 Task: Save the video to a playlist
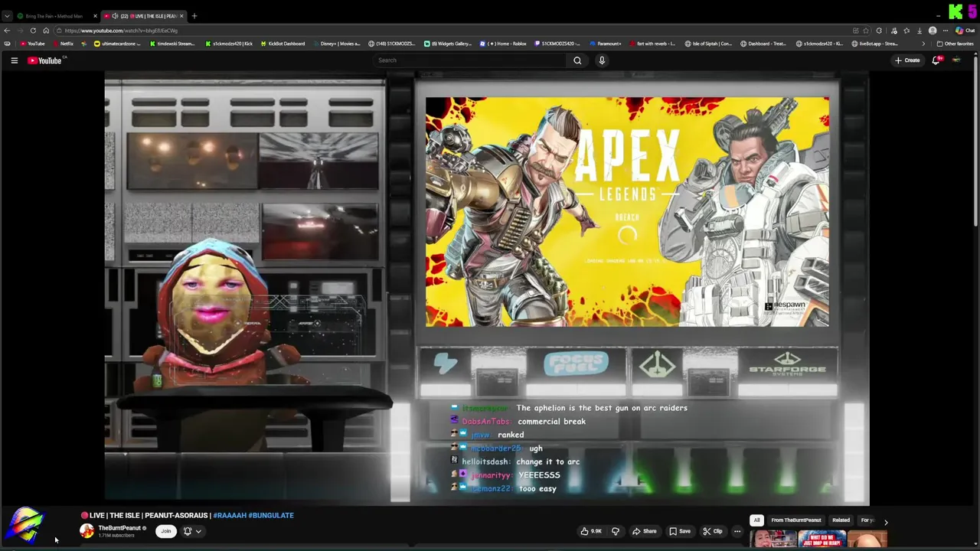pyautogui.click(x=680, y=531)
